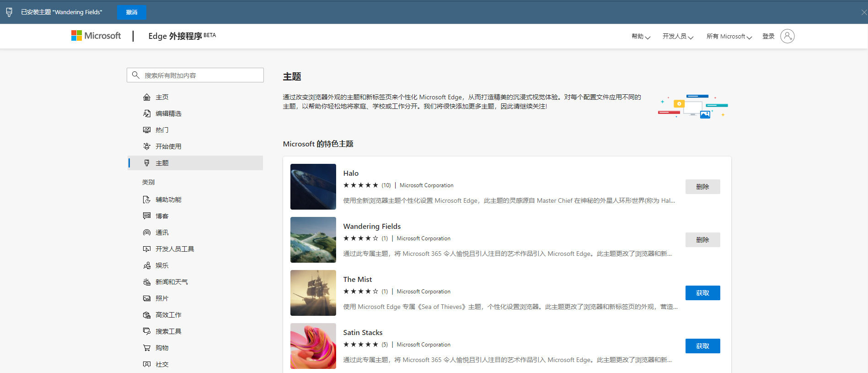Close the theme installed notification bar
Screen dimensions: 868x373
coord(864,12)
